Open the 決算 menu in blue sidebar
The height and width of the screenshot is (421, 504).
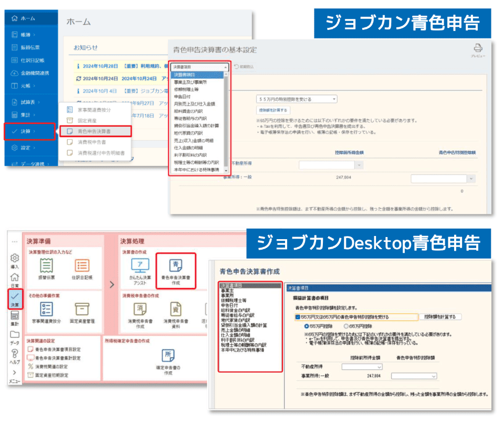tap(30, 131)
